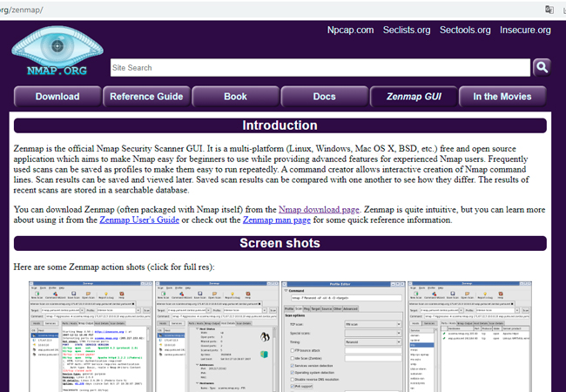
Task: Open the Sectools.org link
Action: coord(465,30)
